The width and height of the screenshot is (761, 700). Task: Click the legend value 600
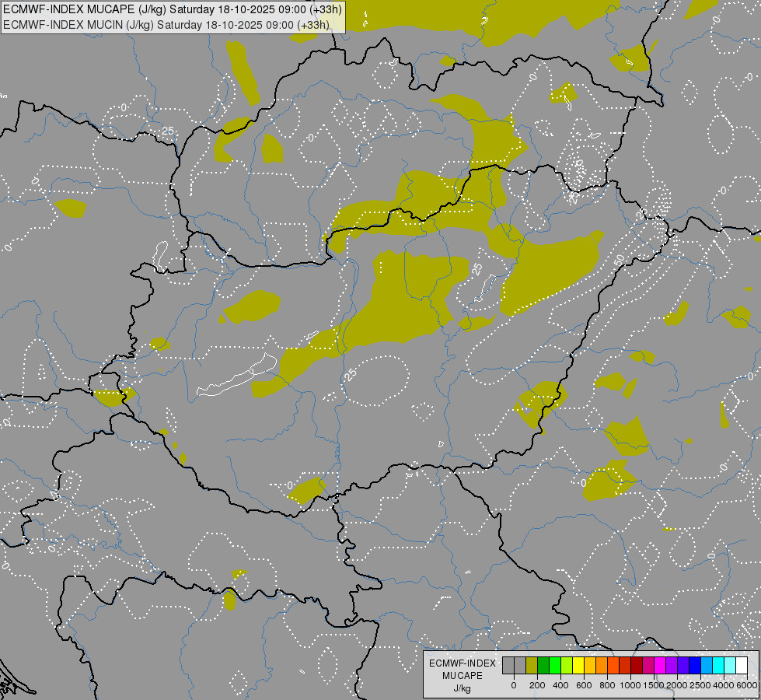584,685
